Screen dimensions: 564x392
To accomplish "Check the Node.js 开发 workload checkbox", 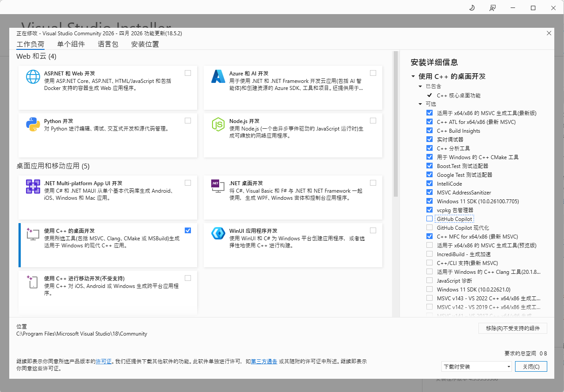I will coord(373,120).
